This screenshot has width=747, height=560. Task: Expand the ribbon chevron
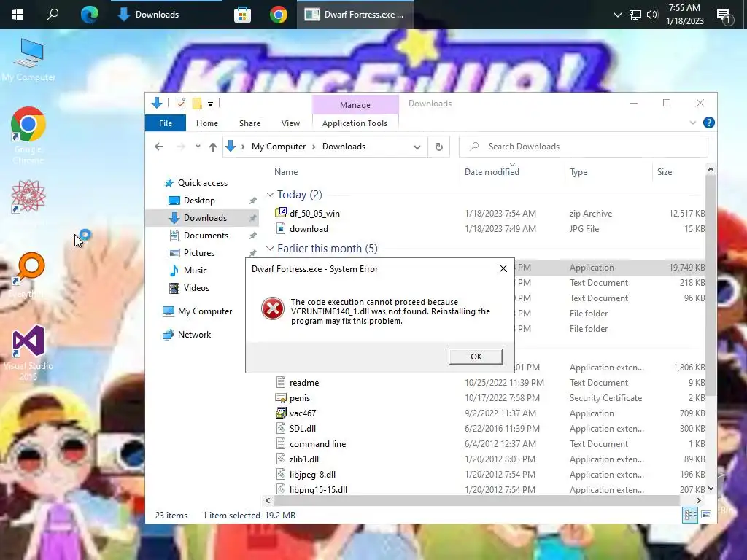[693, 122]
